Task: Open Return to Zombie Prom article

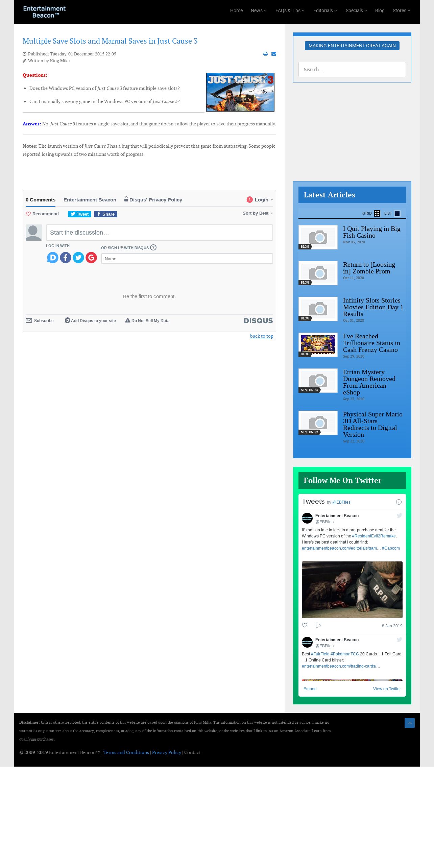Action: (369, 268)
